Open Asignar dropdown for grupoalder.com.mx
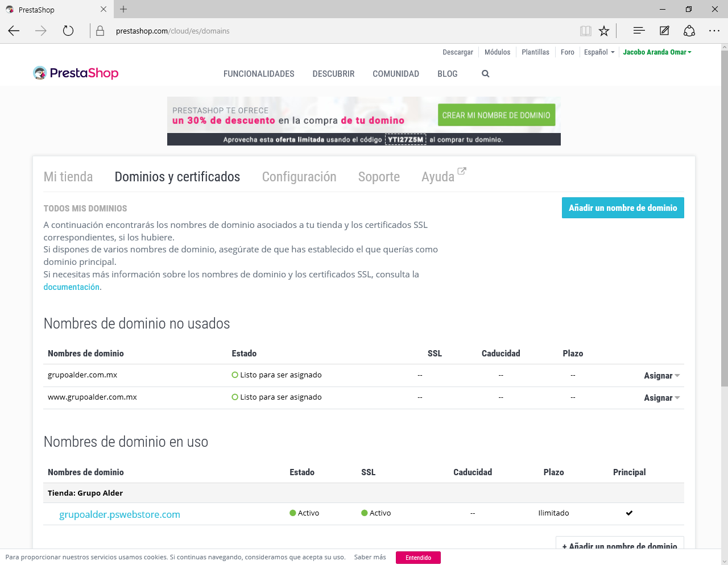Viewport: 728px width, 565px height. 661,376
